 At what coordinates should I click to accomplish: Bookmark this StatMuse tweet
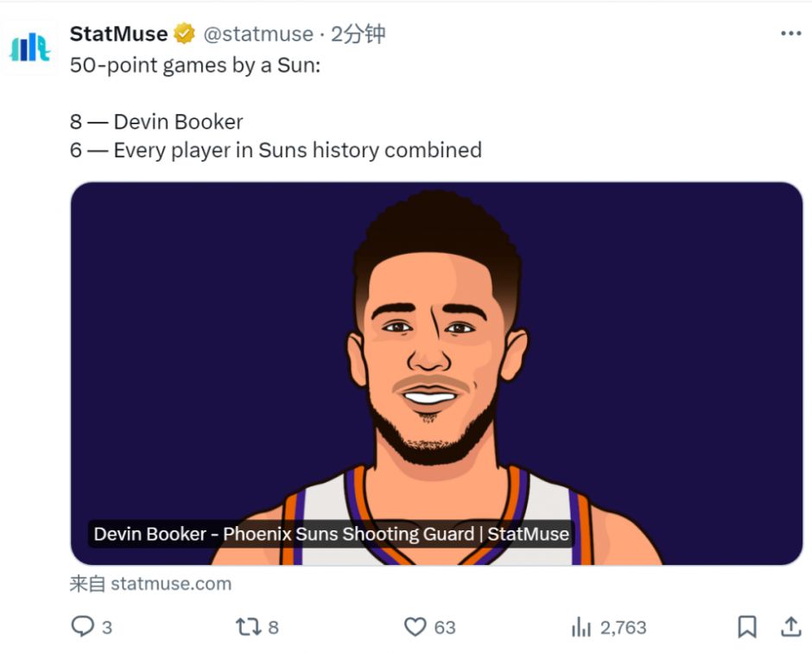747,626
